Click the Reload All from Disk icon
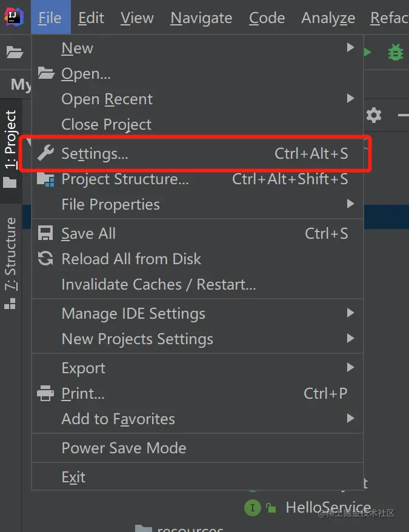409x532 pixels. tap(46, 259)
